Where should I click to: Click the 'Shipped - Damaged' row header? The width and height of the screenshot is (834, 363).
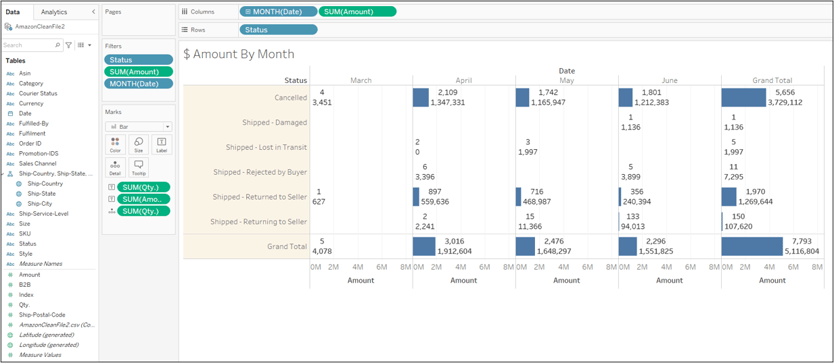(x=274, y=122)
